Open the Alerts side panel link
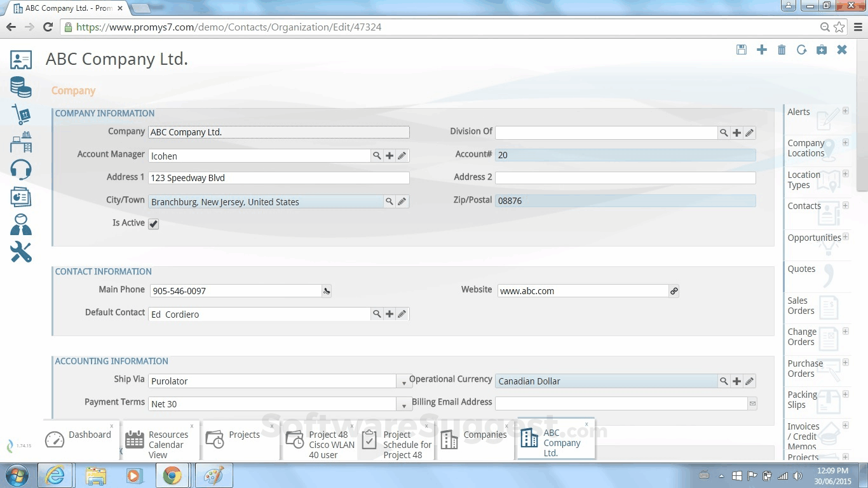Image resolution: width=868 pixels, height=488 pixels. [x=799, y=112]
